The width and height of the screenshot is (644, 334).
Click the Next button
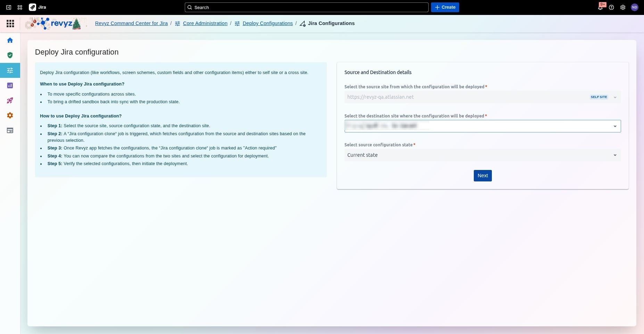click(x=482, y=176)
